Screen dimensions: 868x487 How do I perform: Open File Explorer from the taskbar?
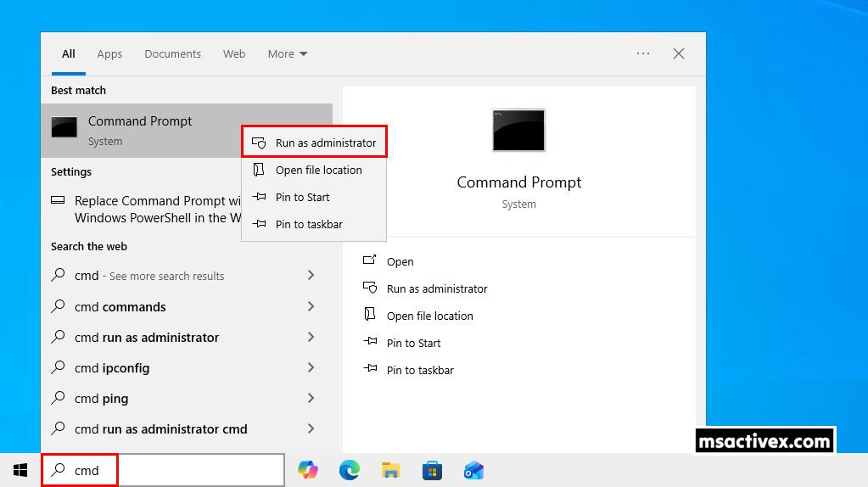pyautogui.click(x=390, y=470)
